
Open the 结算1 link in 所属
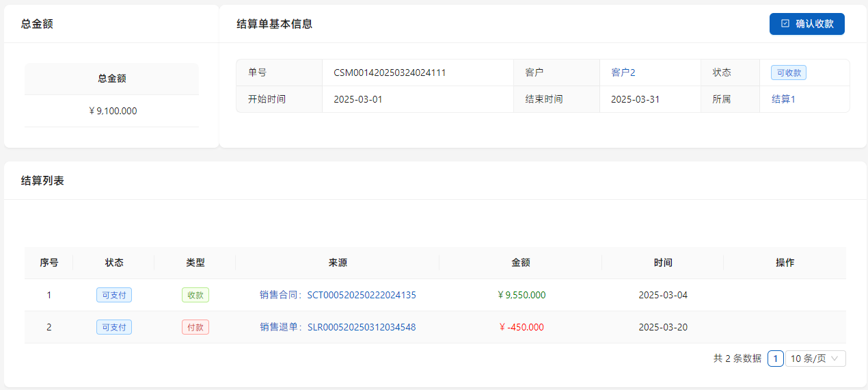click(783, 99)
